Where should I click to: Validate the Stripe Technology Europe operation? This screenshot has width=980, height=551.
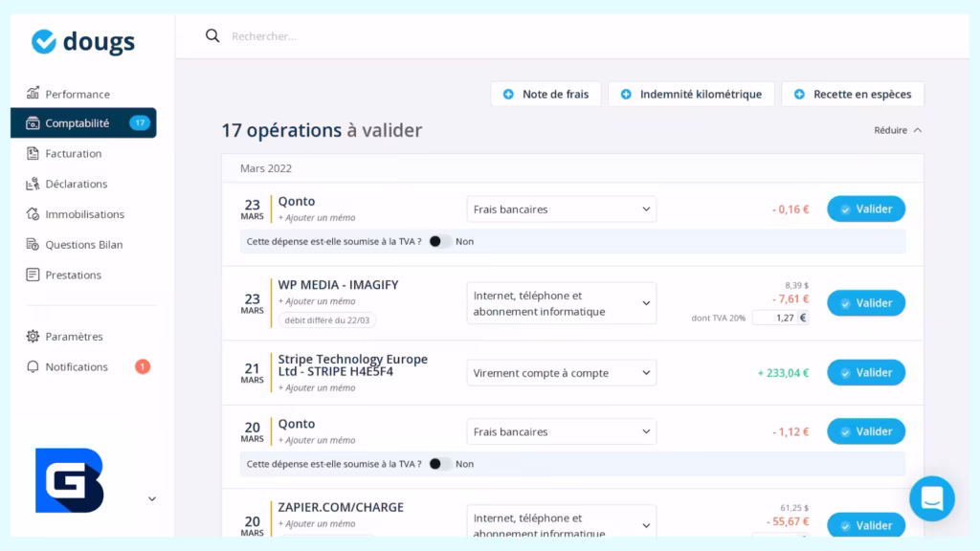pyautogui.click(x=865, y=373)
